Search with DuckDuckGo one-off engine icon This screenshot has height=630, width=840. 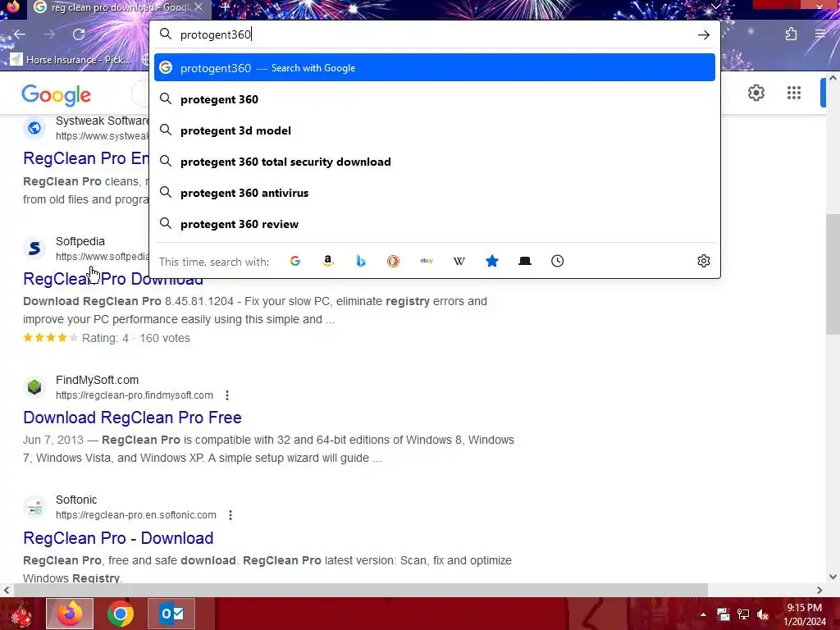393,261
